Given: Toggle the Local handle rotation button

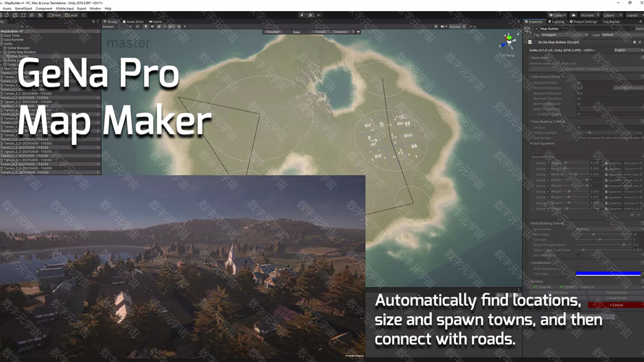Looking at the screenshot, I should (x=70, y=15).
